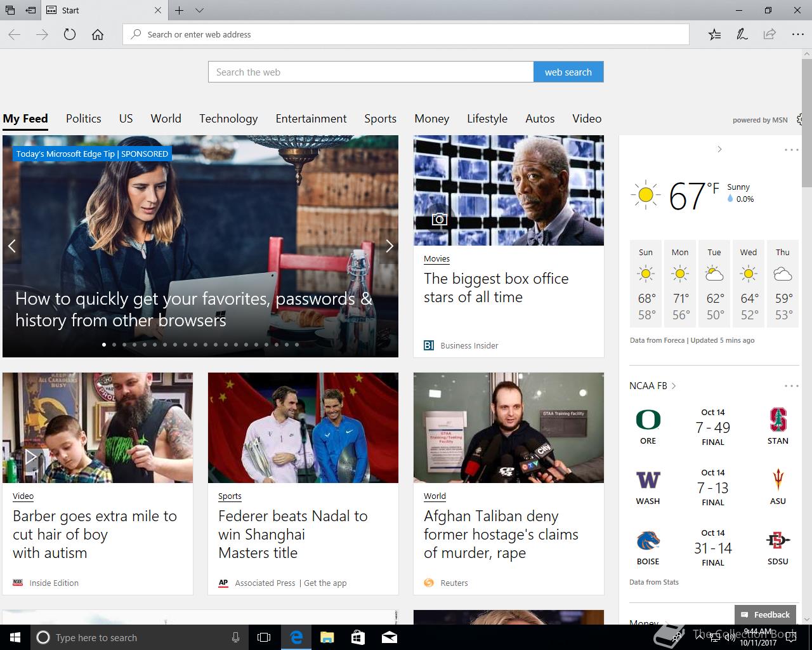This screenshot has width=812, height=650.
Task: Open the Edge tip favorites article
Action: click(x=193, y=310)
